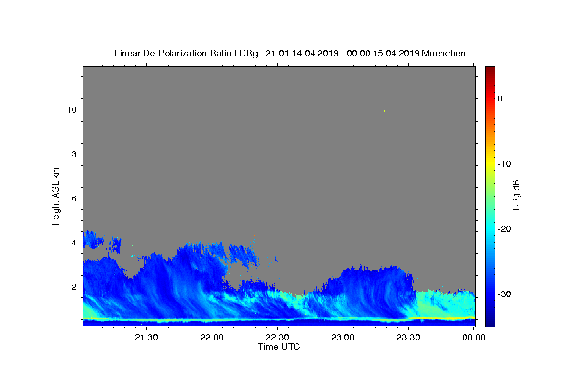Click the 00:00 time tick label
Image resolution: width=588 pixels, height=392 pixels.
(x=474, y=337)
